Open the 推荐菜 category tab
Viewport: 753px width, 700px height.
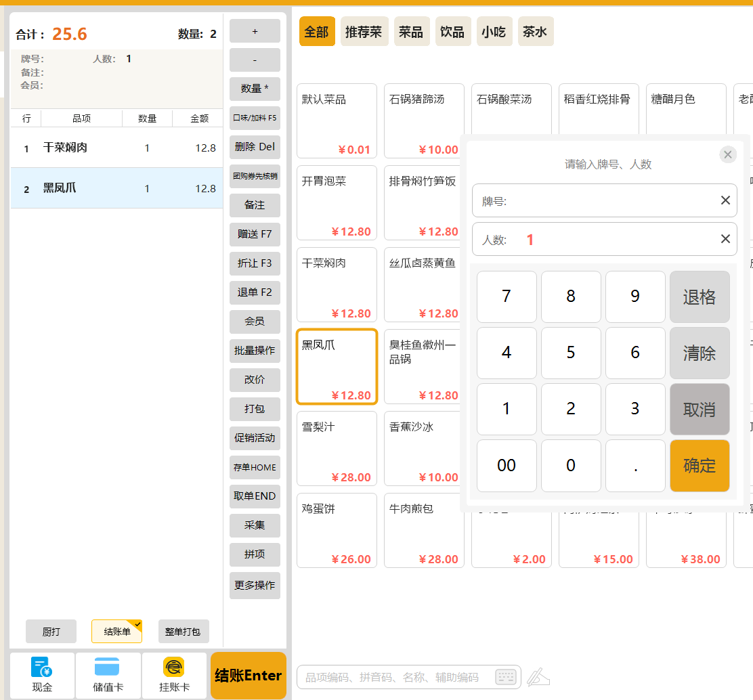pos(364,32)
